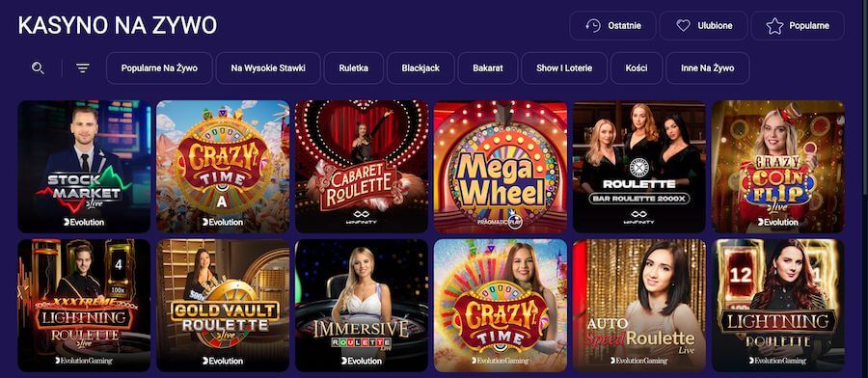
Task: Open the Kości category
Action: 637,68
